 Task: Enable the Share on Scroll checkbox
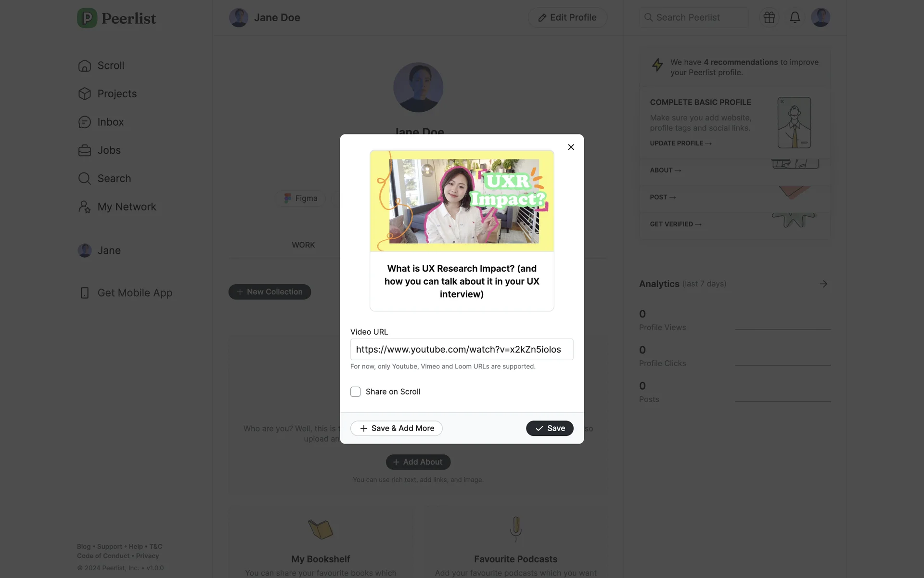point(356,392)
